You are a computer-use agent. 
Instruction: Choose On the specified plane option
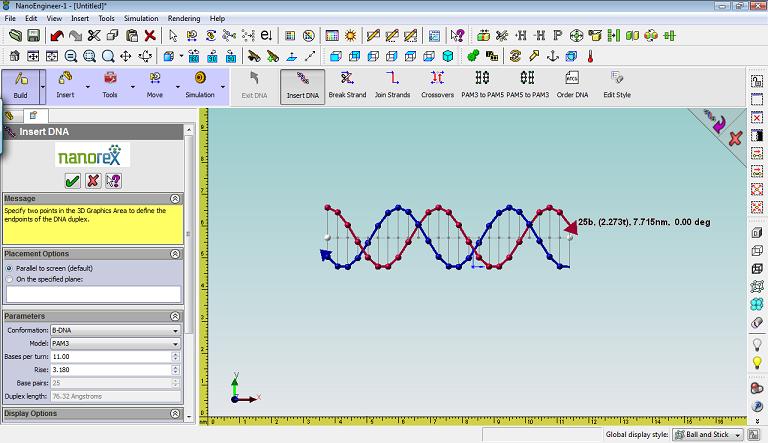point(10,279)
